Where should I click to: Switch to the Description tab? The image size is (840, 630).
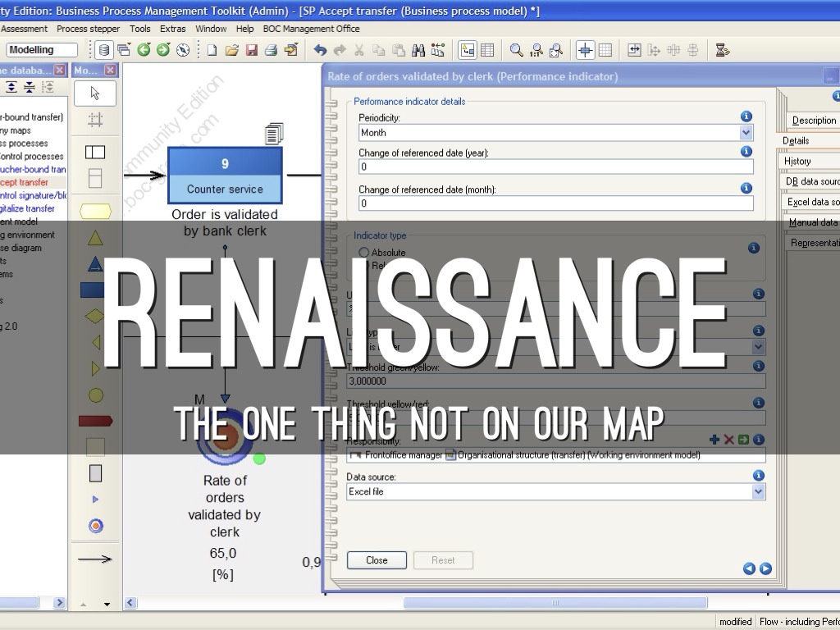point(813,121)
